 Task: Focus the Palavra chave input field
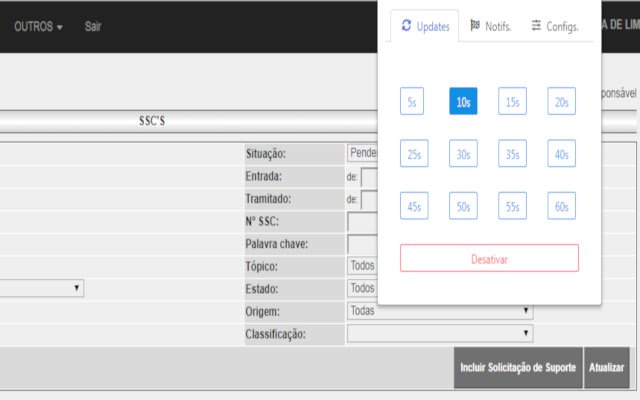point(362,244)
